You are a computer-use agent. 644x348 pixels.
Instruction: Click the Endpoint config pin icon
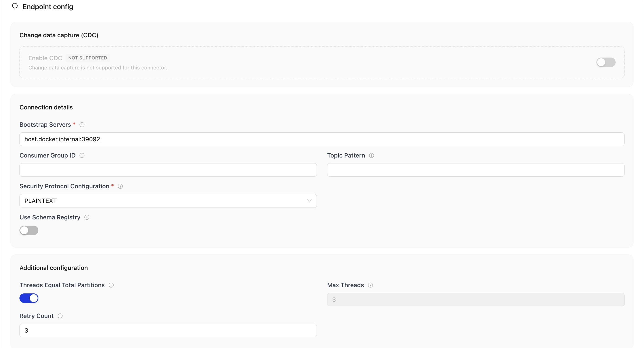[15, 6]
